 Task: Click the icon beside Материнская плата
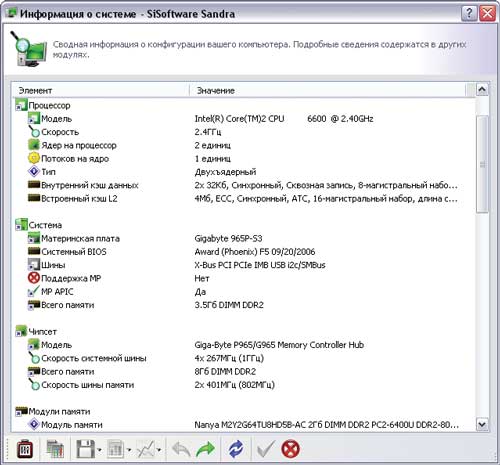34,238
